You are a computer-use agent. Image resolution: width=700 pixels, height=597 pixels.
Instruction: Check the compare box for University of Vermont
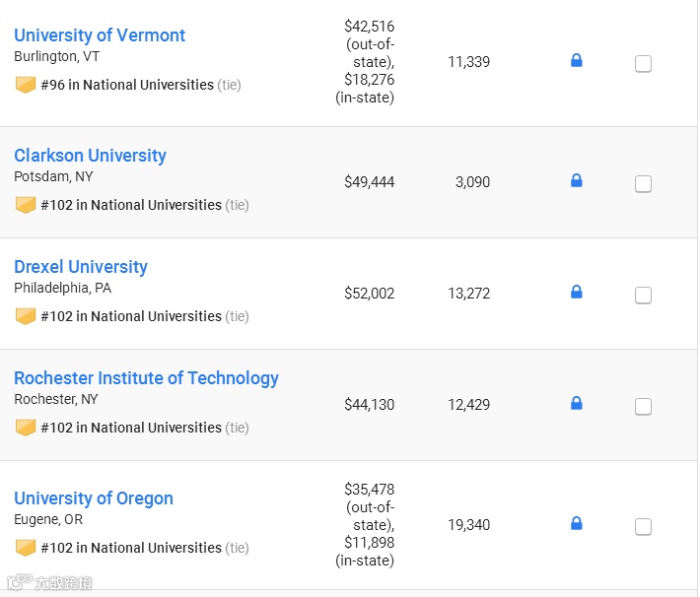click(643, 64)
